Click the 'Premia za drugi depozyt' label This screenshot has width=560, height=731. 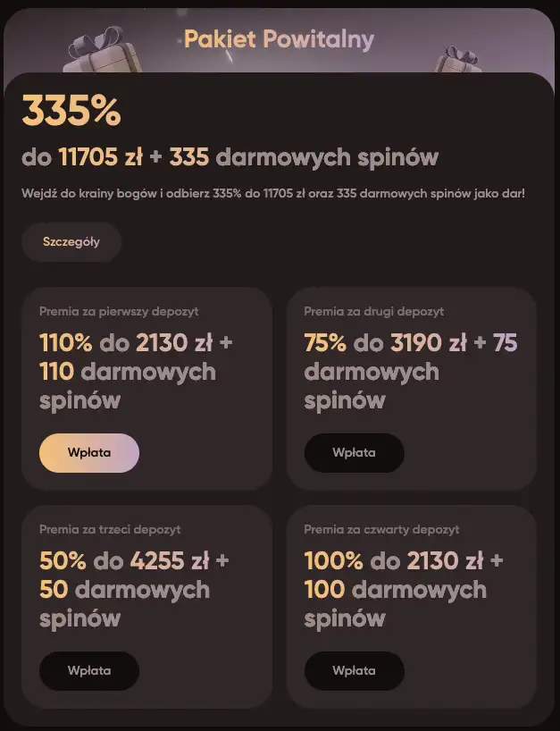[373, 312]
